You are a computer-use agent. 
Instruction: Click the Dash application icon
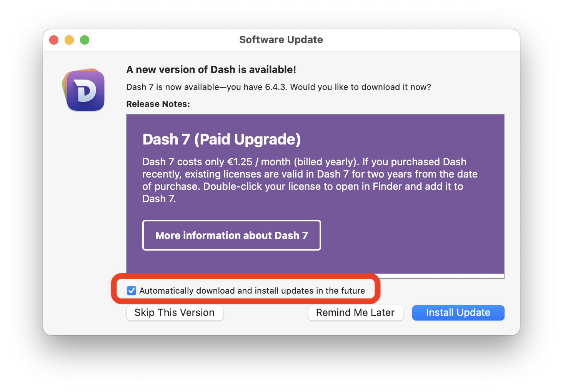84,90
